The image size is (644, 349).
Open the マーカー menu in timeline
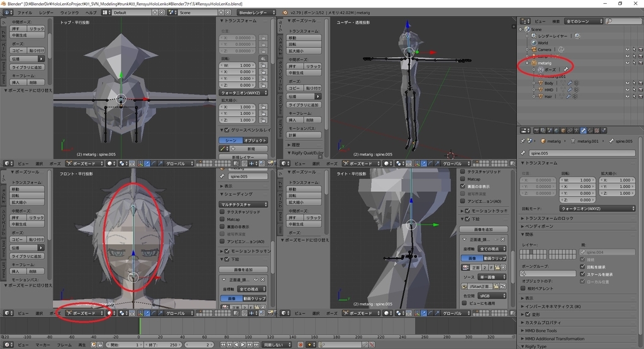[x=42, y=345]
